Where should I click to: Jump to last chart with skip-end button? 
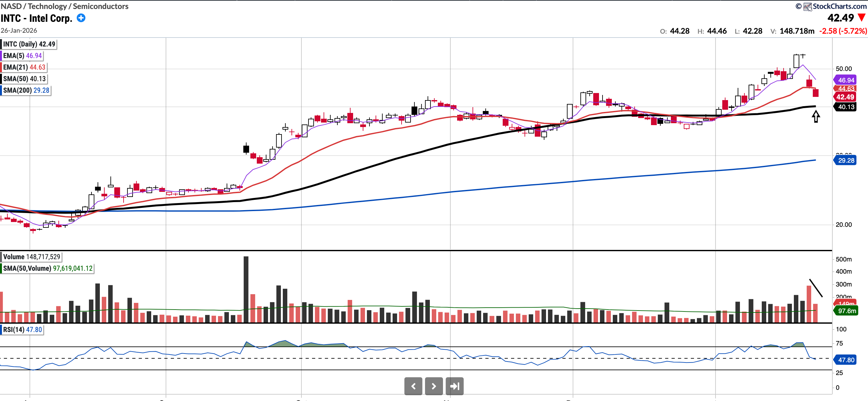coord(454,386)
